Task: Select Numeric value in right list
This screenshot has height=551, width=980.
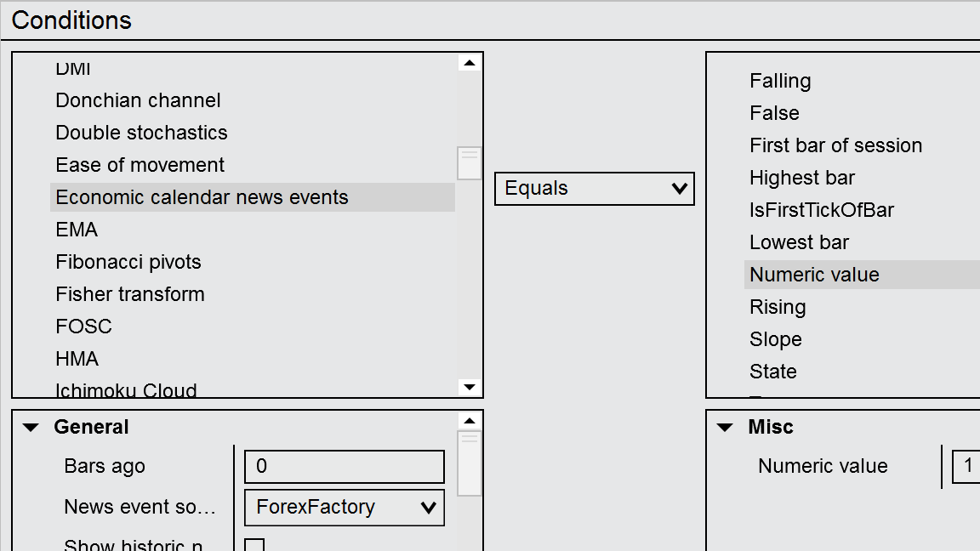Action: tap(814, 275)
